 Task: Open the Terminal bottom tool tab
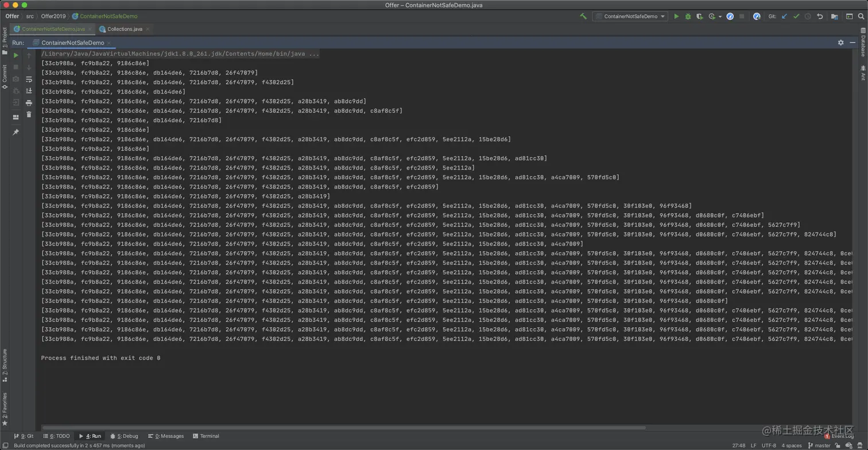click(x=206, y=436)
